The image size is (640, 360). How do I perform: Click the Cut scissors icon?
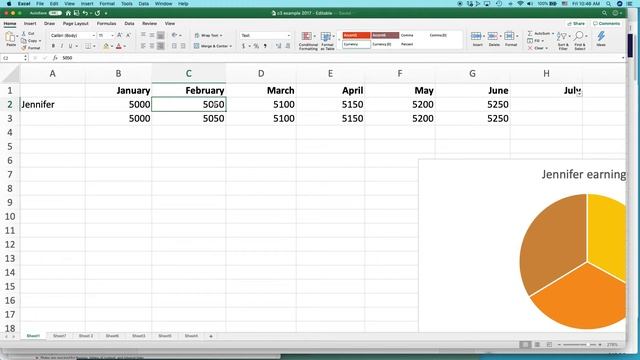(x=24, y=33)
